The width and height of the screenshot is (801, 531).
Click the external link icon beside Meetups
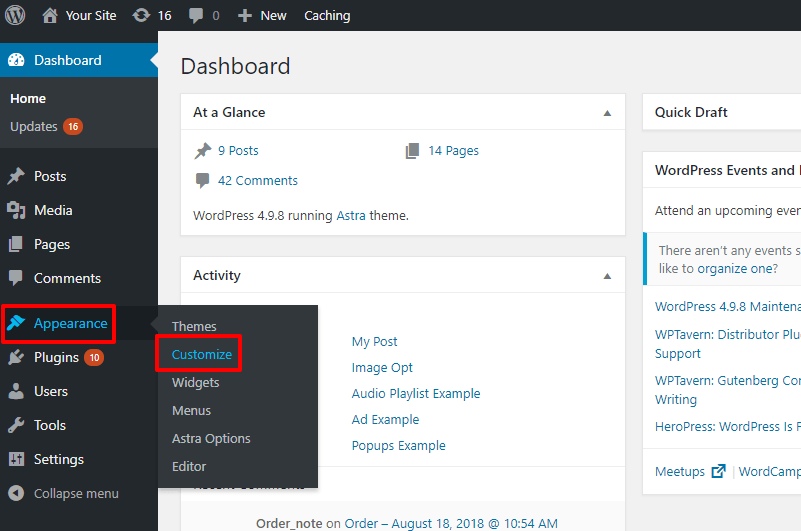tap(719, 471)
